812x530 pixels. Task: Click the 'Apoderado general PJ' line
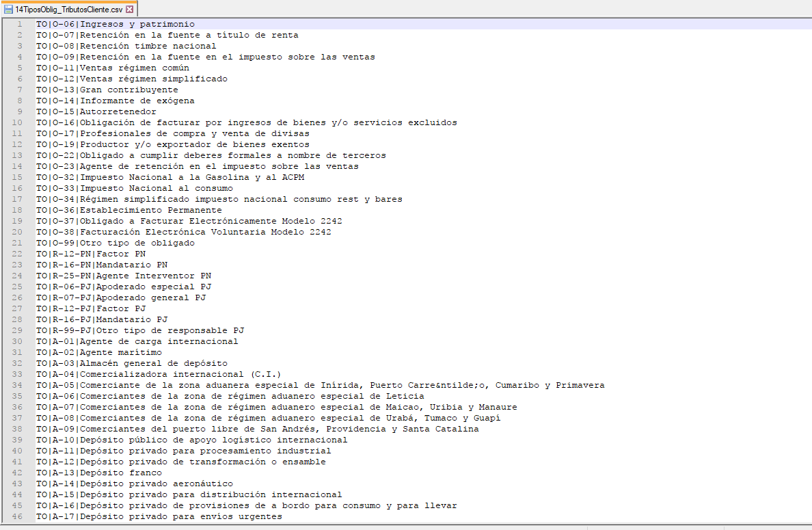[x=121, y=298]
